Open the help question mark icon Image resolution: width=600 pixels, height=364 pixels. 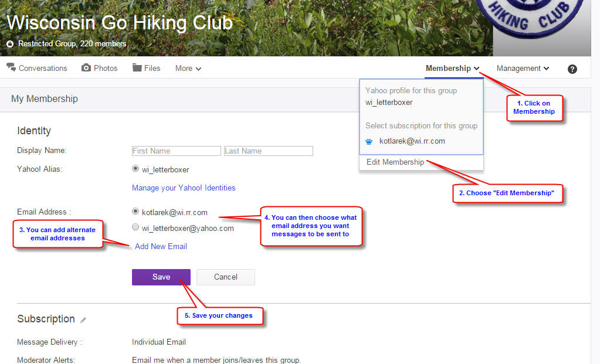572,69
